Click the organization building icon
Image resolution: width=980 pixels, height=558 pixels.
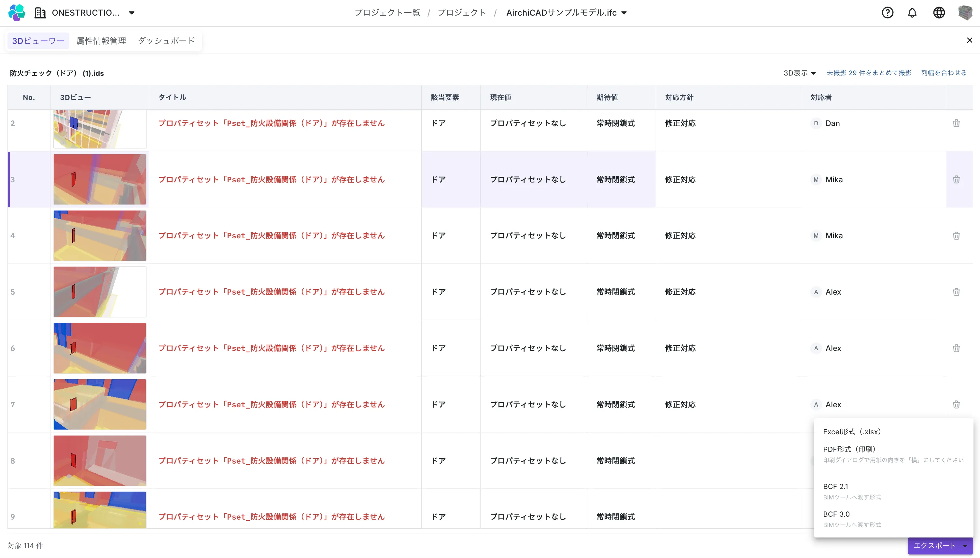pos(40,13)
